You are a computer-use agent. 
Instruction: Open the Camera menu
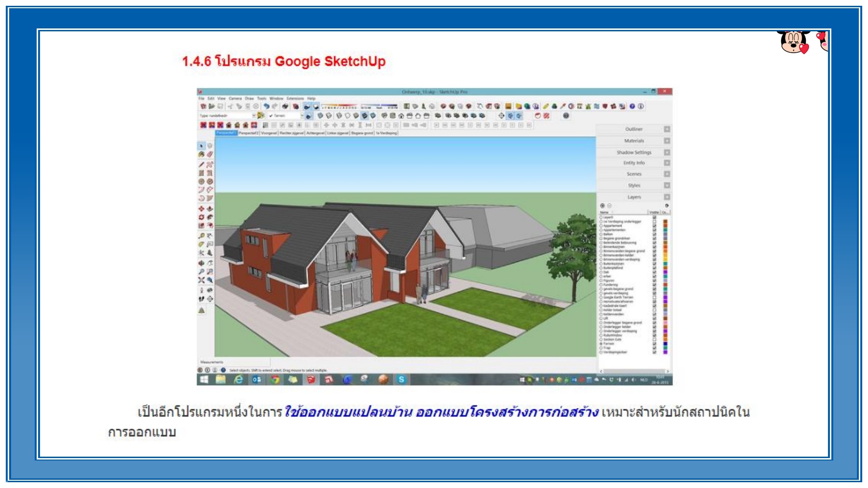235,98
